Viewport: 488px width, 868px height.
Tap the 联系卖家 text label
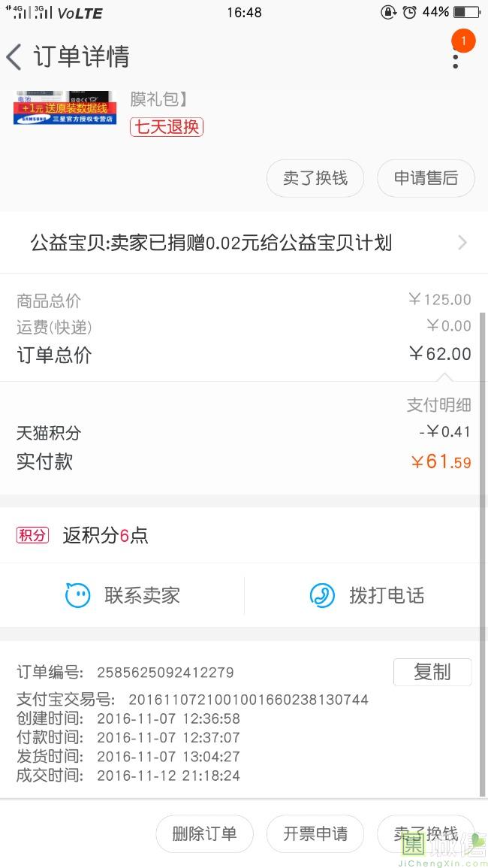coord(142,596)
